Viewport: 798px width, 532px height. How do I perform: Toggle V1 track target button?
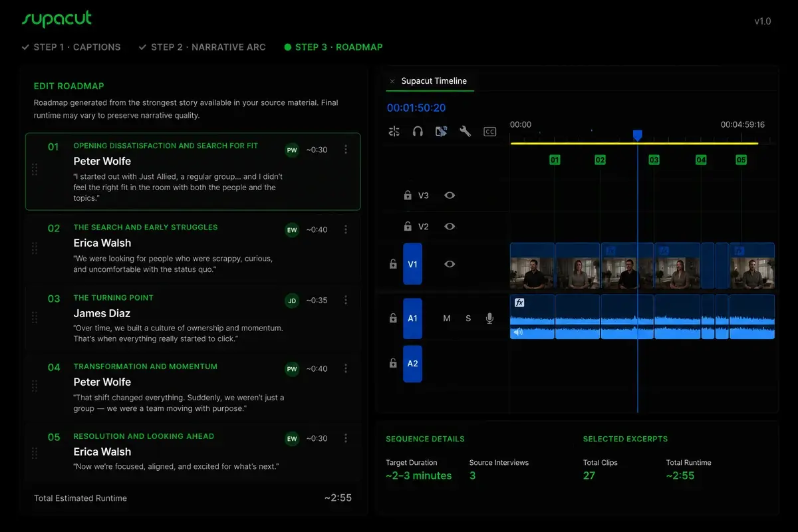point(412,264)
